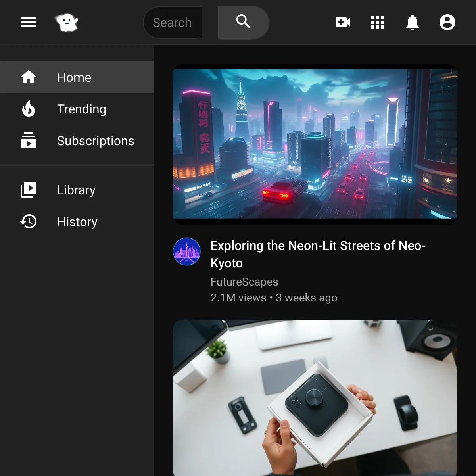Click the create video camera icon
This screenshot has width=476, height=476.
pyautogui.click(x=343, y=23)
